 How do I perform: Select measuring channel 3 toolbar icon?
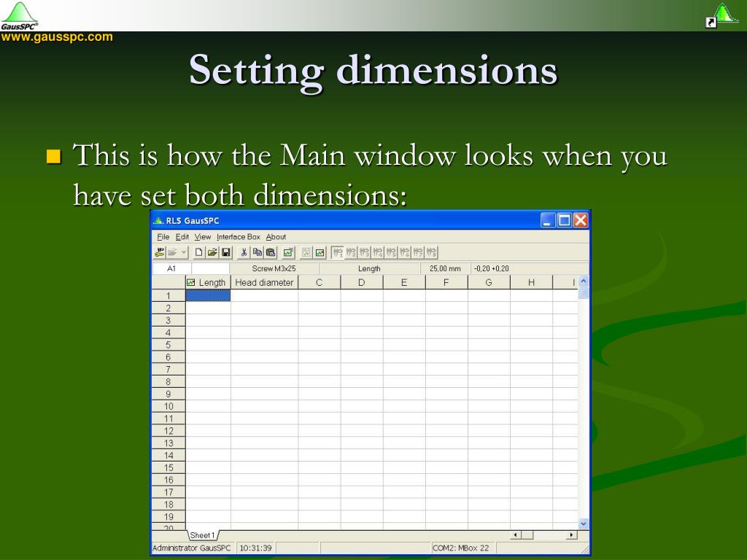[x=365, y=252]
